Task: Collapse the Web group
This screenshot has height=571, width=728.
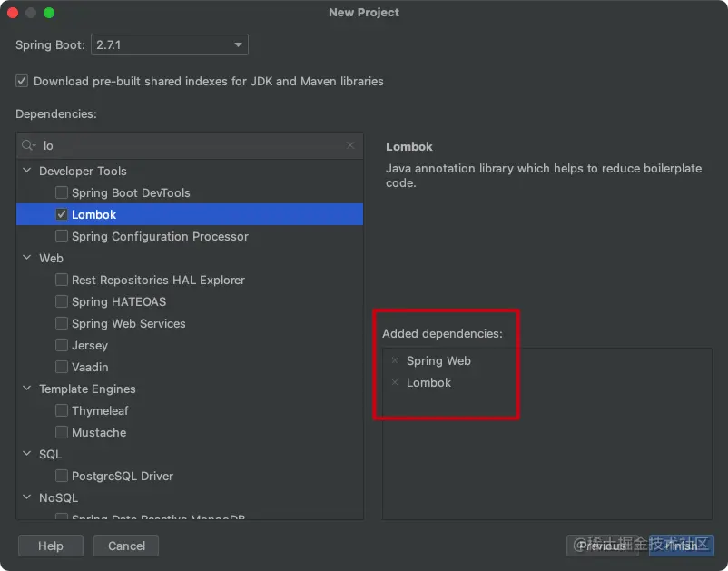Action: 27,258
